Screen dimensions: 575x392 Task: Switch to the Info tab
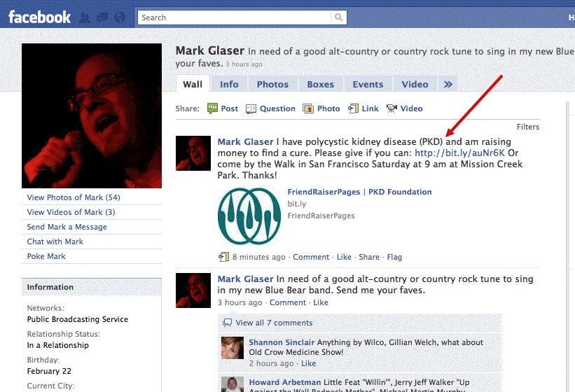[x=229, y=84]
